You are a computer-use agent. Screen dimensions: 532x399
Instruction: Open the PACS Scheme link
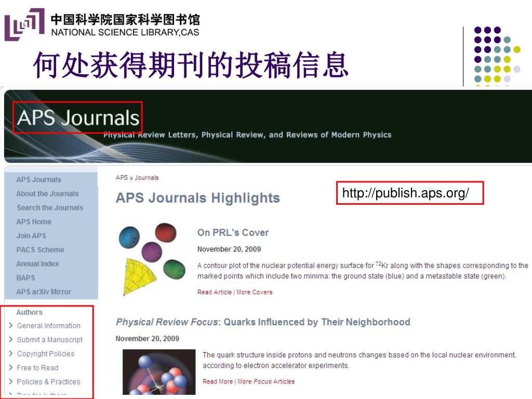coord(40,250)
